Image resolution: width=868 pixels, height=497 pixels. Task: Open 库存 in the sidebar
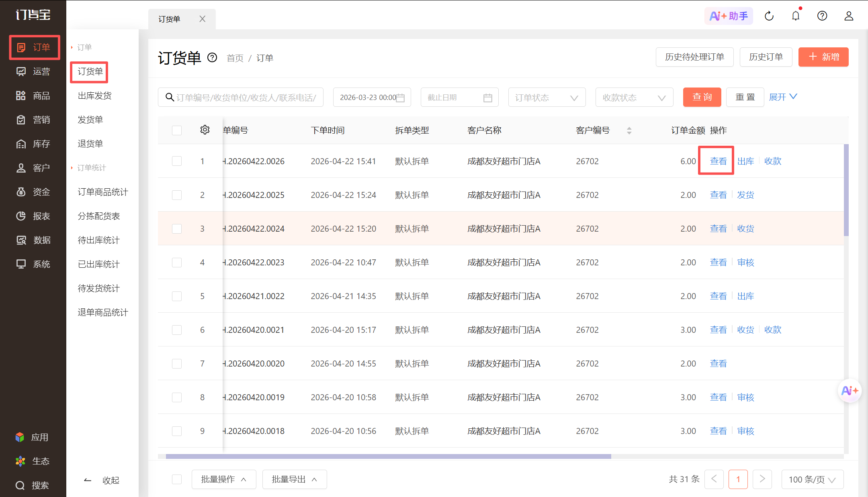click(x=33, y=144)
